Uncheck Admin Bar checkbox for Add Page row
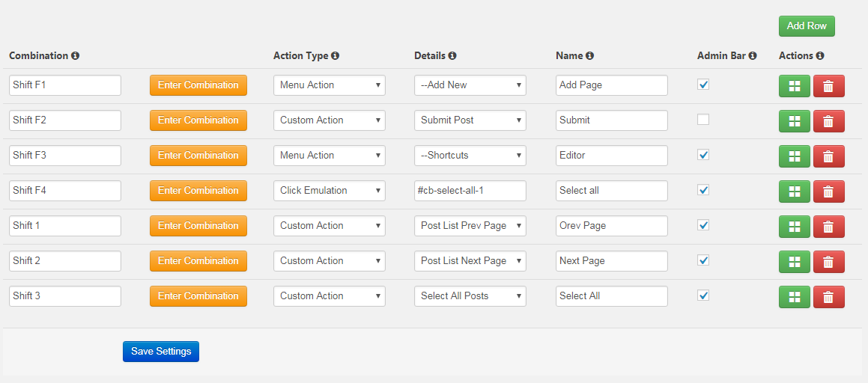 click(703, 85)
